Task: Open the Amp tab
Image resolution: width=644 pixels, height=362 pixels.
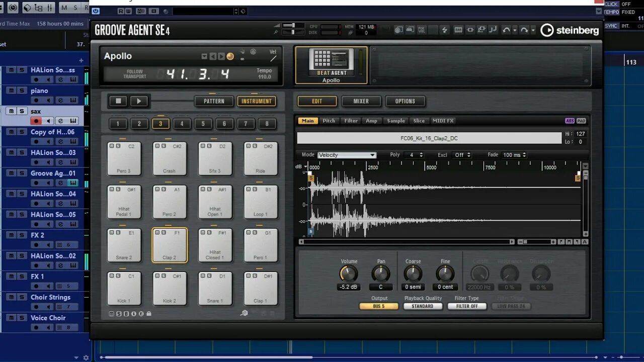Action: 371,121
